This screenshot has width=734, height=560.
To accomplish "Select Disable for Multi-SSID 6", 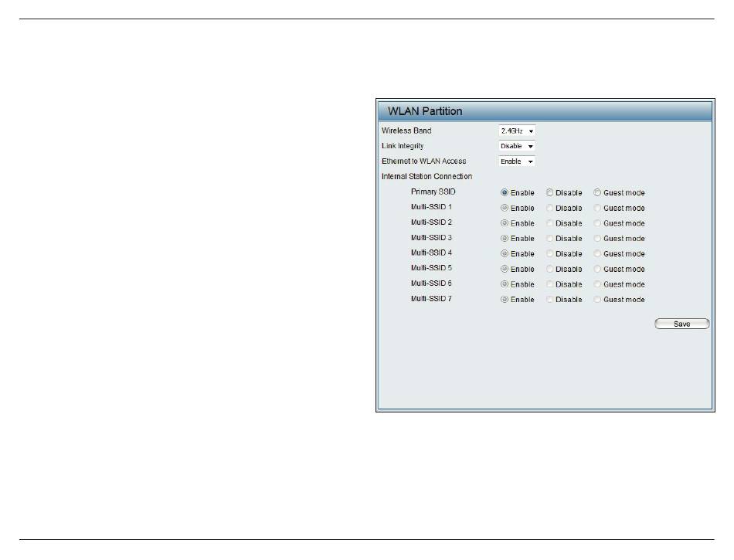I will point(549,284).
